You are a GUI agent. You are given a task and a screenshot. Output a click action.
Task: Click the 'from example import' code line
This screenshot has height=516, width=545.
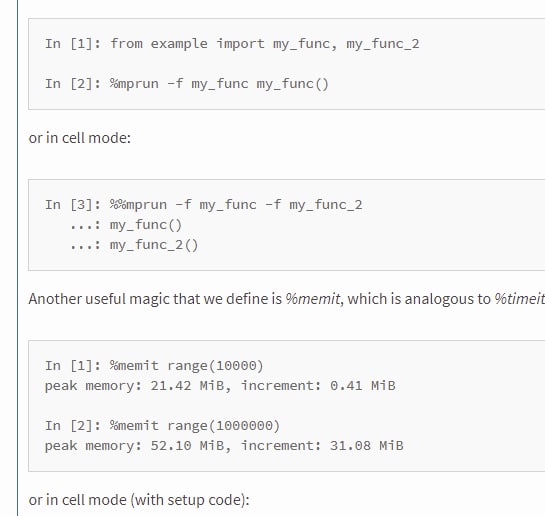(x=232, y=44)
